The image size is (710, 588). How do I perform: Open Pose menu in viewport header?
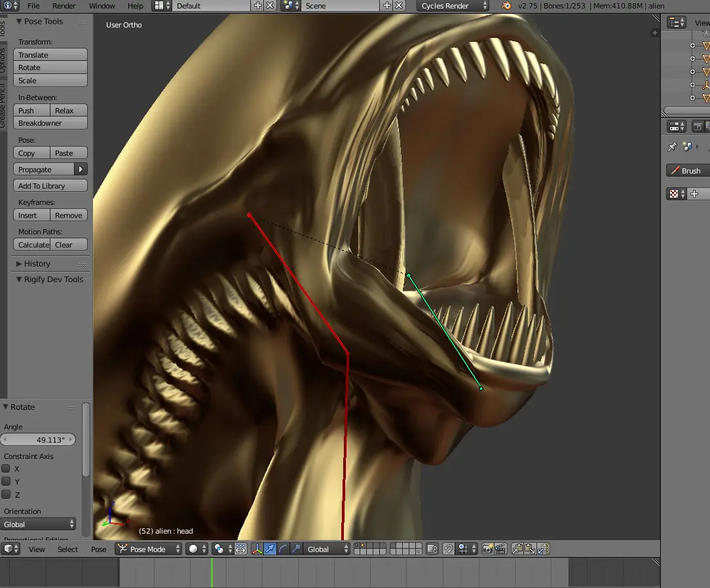(99, 549)
